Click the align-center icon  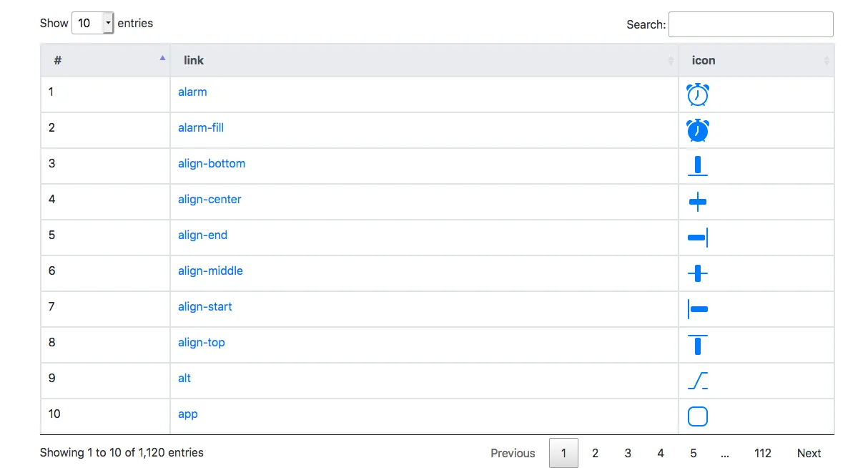pyautogui.click(x=697, y=202)
